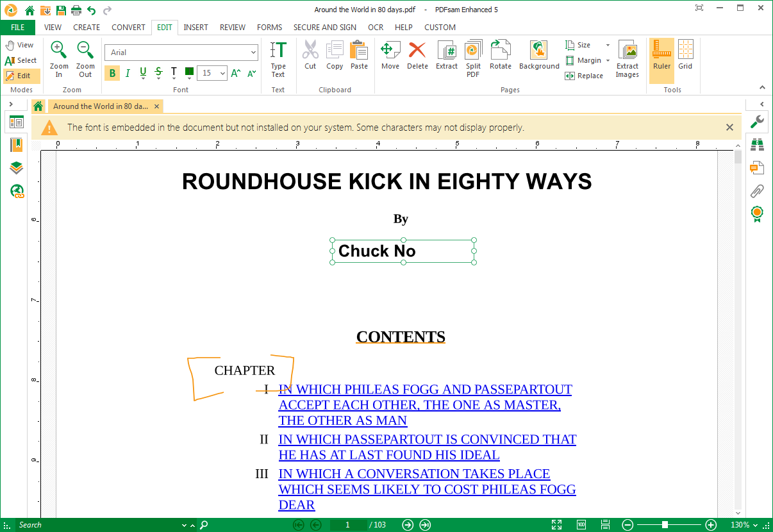Switch to the VIEW ribbon tab
This screenshot has width=773, height=532.
53,28
